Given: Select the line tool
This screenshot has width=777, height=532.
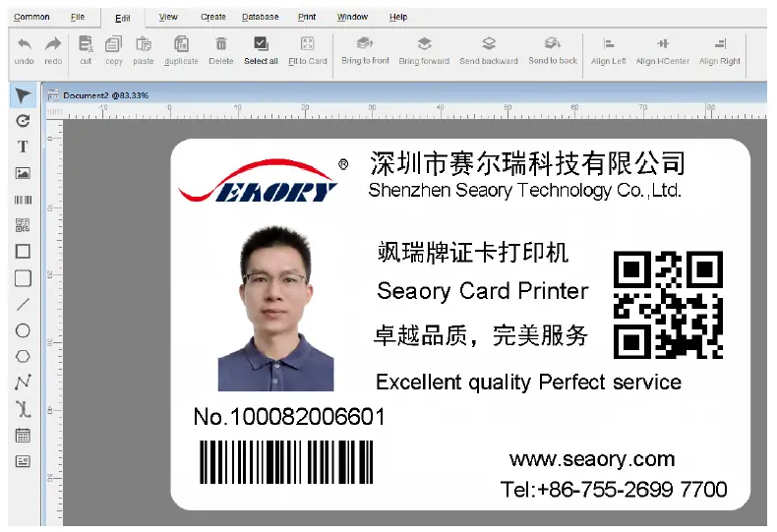Looking at the screenshot, I should click(23, 304).
